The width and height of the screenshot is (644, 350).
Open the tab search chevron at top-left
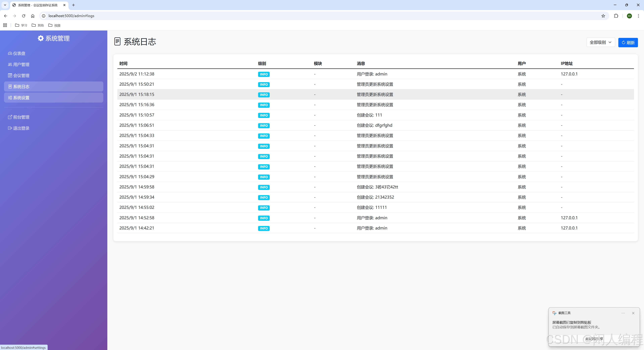(5, 5)
